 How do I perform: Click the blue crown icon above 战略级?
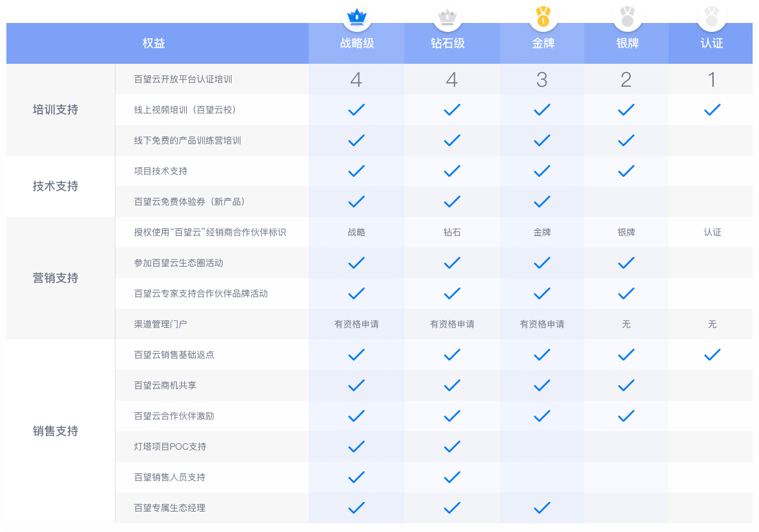(357, 17)
